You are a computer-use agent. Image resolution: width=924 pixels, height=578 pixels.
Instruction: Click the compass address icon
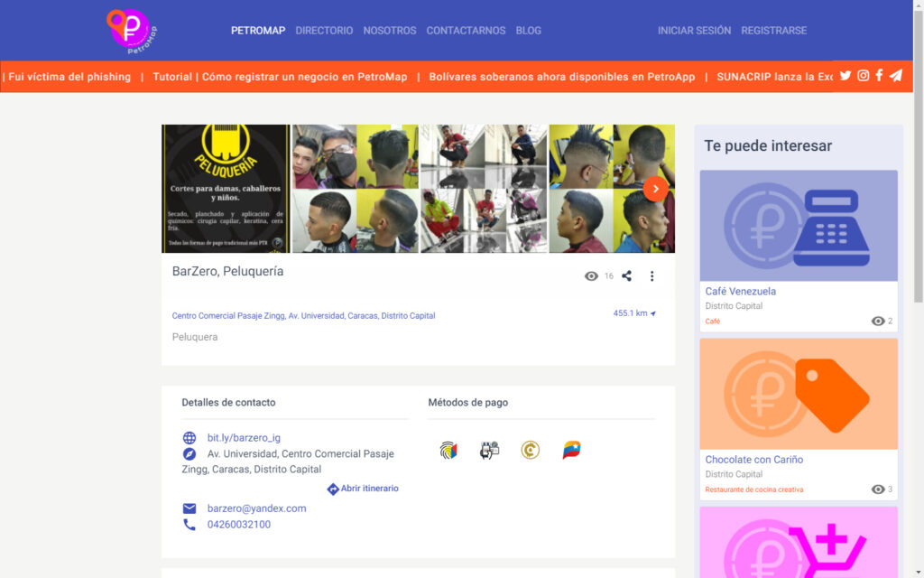(x=189, y=453)
